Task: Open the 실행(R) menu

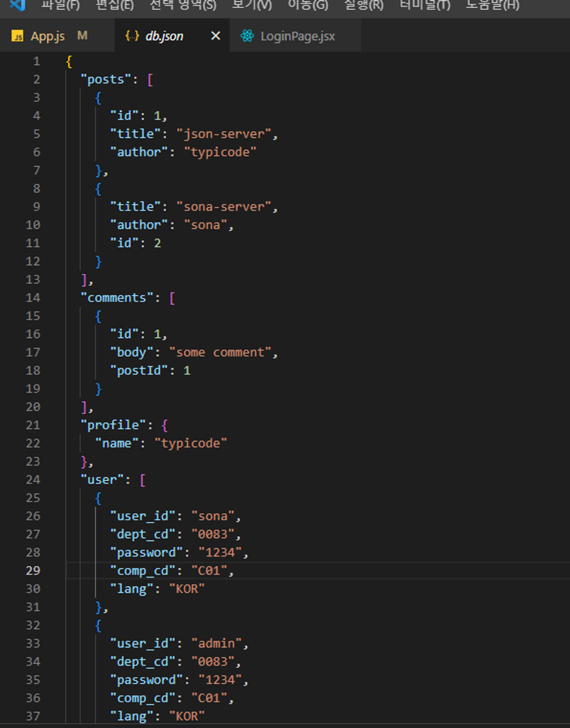Action: (x=364, y=5)
